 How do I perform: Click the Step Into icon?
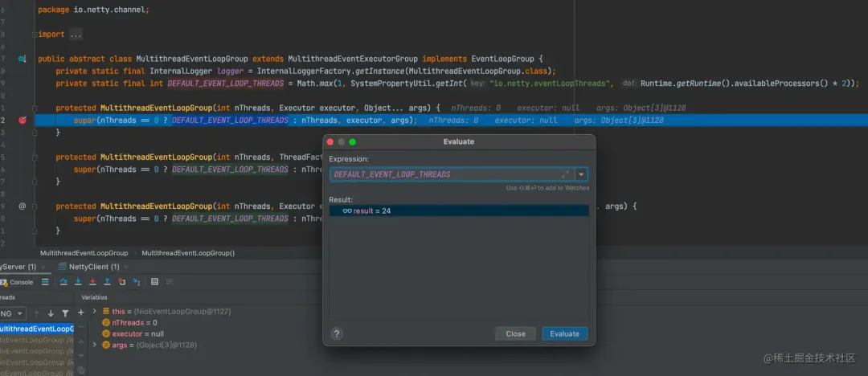coord(78,282)
